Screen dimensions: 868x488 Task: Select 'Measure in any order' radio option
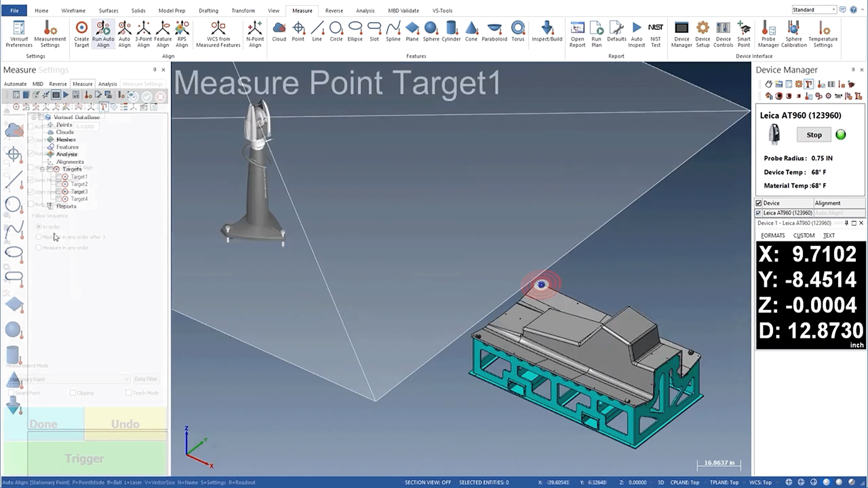point(38,248)
